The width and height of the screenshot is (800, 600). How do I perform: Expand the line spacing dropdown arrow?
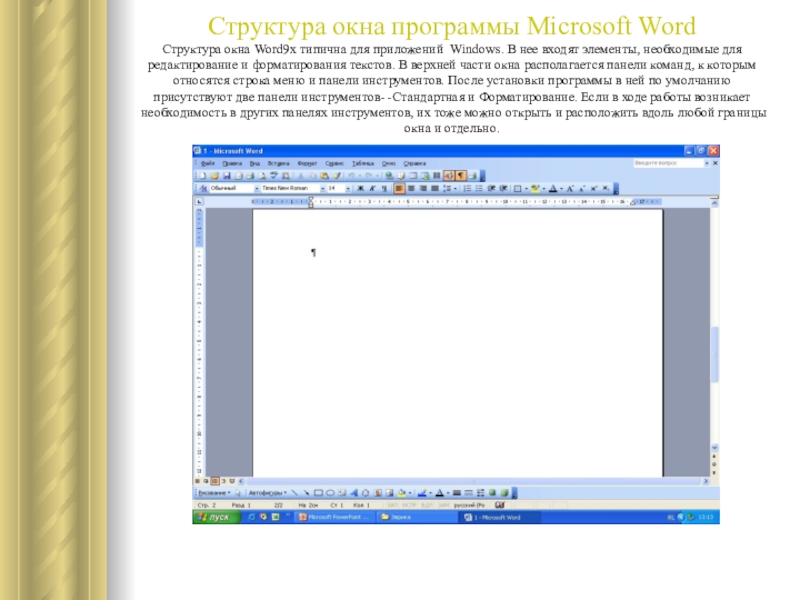[x=456, y=188]
